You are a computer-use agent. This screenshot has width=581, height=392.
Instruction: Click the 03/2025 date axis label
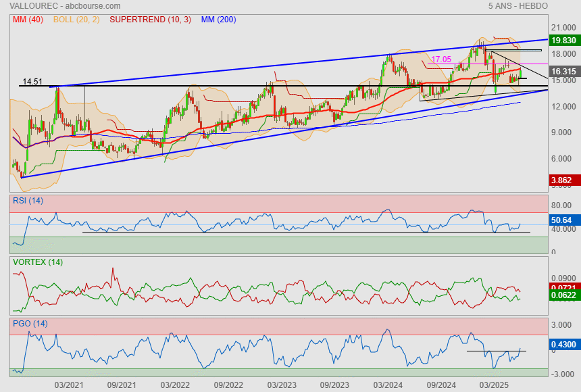[494, 385]
